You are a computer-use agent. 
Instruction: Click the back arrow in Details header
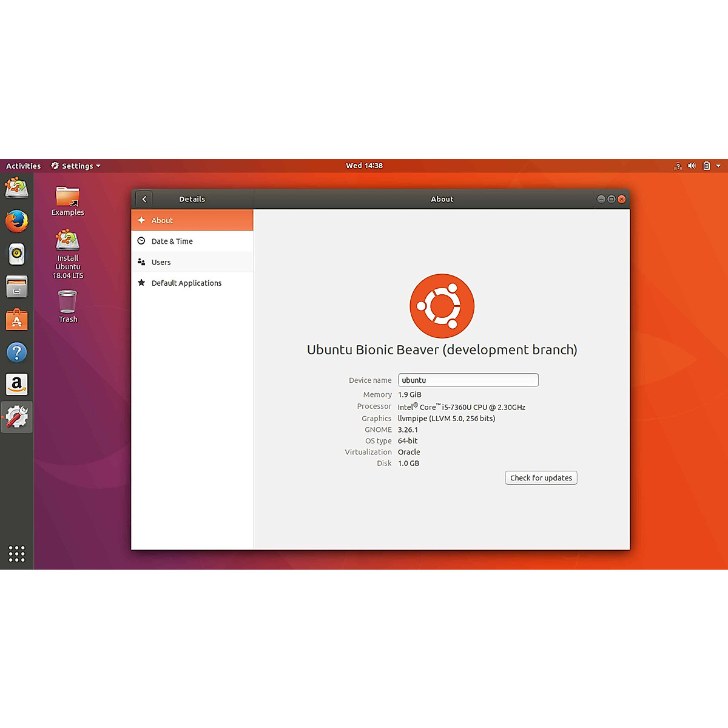point(144,199)
